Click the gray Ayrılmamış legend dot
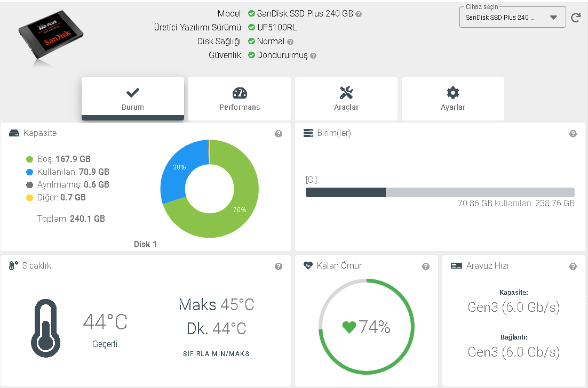Screen dimensions: 588x388 pos(30,185)
